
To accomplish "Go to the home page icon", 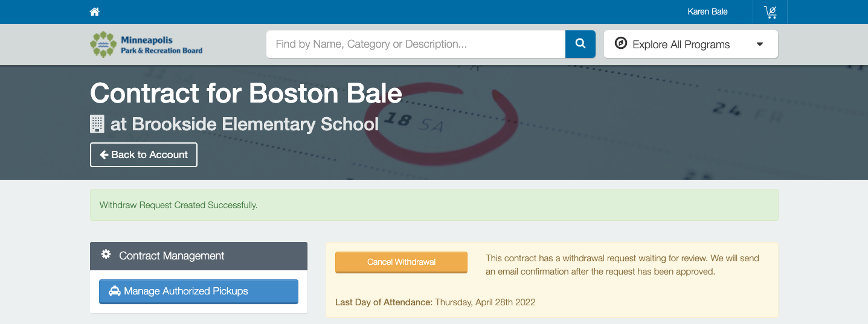I will (94, 11).
